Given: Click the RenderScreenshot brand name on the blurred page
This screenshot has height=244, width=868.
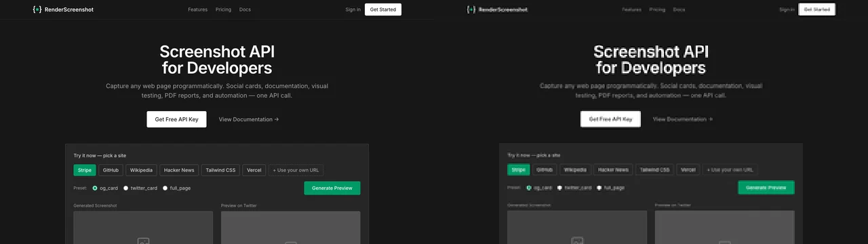Looking at the screenshot, I should tap(502, 9).
